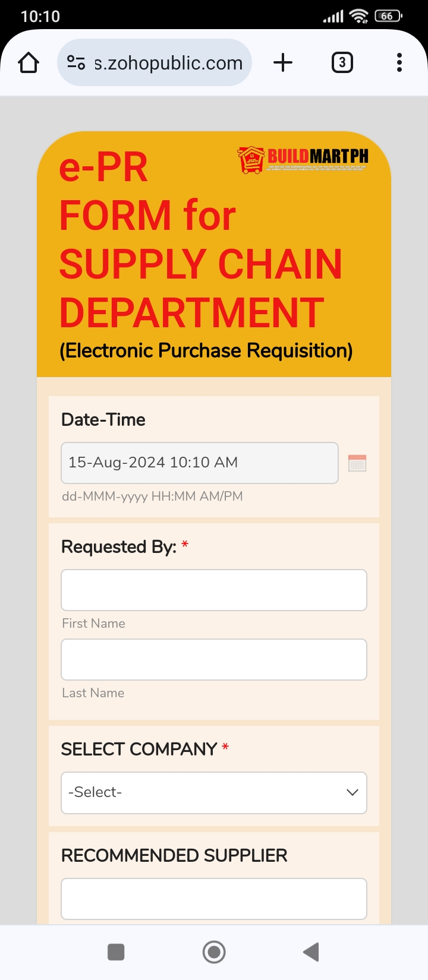Click the RECOMMENDED SUPPLIER text field
Viewport: 428px width, 980px height.
click(214, 899)
